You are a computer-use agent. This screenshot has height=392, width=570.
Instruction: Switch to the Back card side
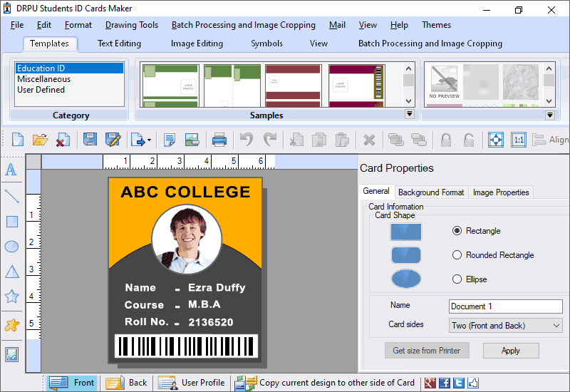tap(127, 383)
